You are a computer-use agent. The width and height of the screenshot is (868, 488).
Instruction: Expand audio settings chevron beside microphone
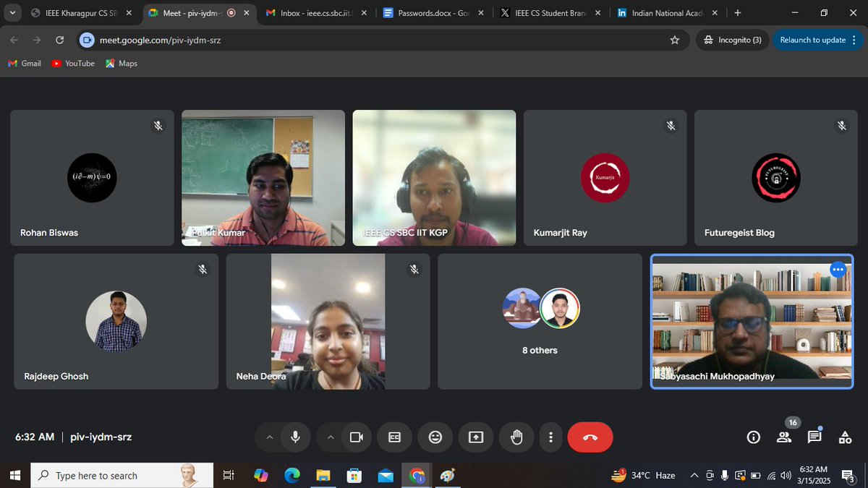pos(269,437)
